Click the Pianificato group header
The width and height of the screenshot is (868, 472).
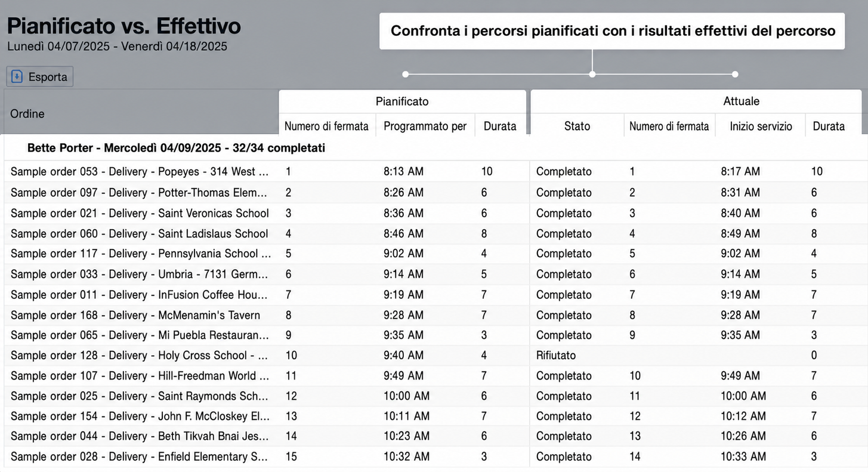[x=402, y=101]
